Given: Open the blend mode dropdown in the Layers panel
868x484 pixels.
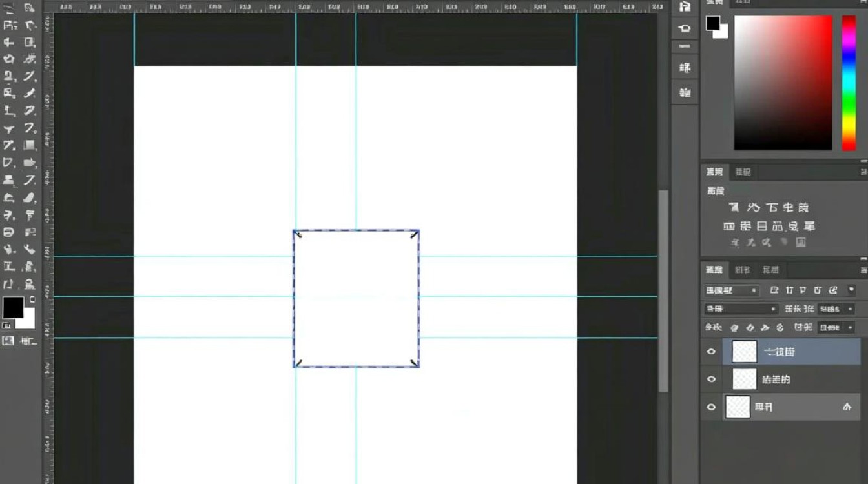Looking at the screenshot, I should coord(741,309).
